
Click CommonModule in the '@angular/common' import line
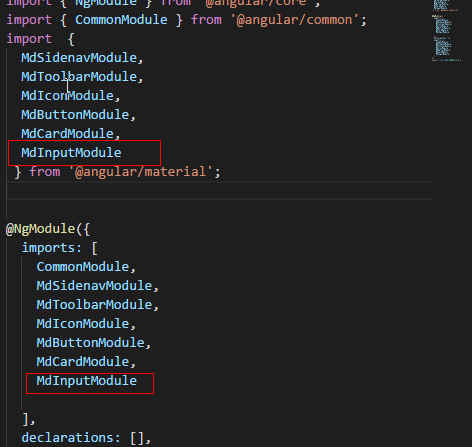click(x=121, y=20)
